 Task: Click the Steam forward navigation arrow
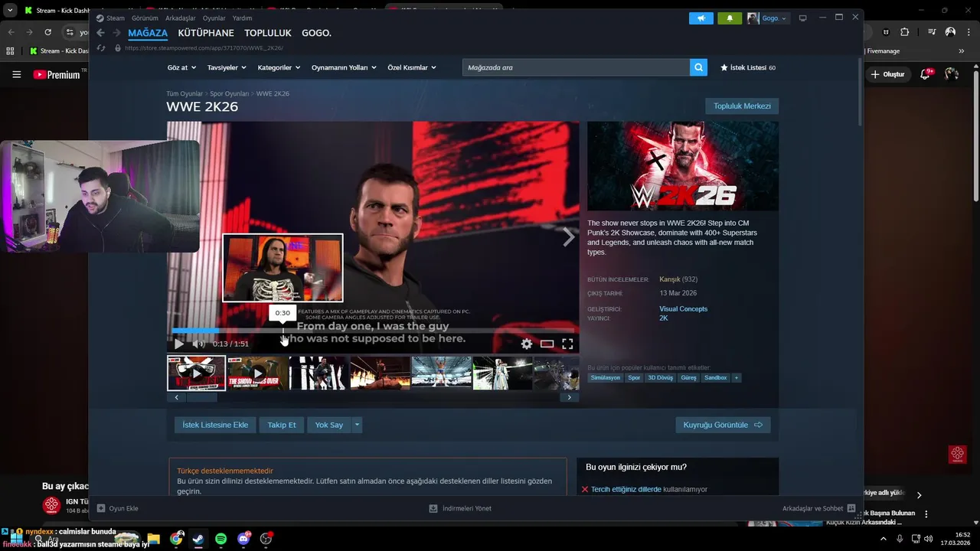[116, 33]
